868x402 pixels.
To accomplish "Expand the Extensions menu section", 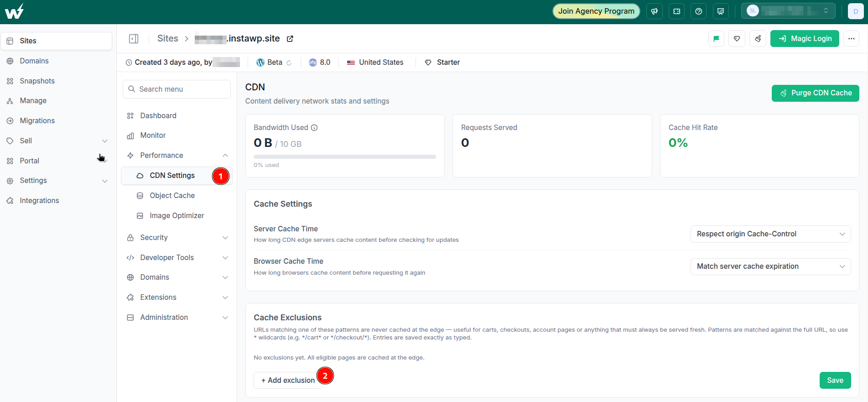I will pyautogui.click(x=225, y=298).
